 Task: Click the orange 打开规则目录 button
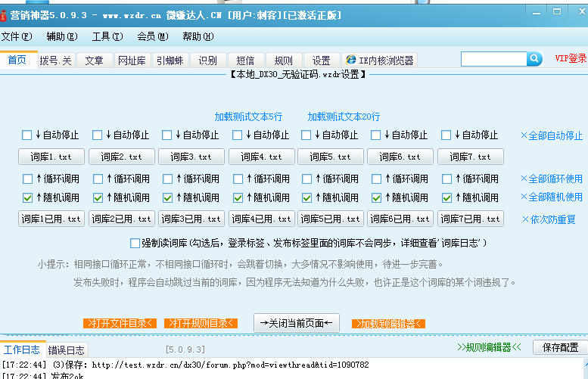pos(201,323)
